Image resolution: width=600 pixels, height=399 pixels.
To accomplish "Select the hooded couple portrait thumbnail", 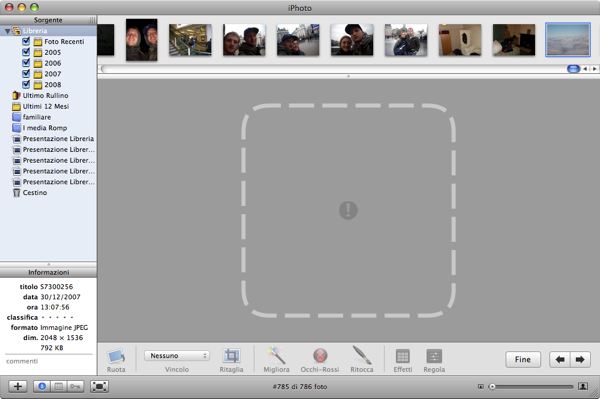I will [142, 40].
